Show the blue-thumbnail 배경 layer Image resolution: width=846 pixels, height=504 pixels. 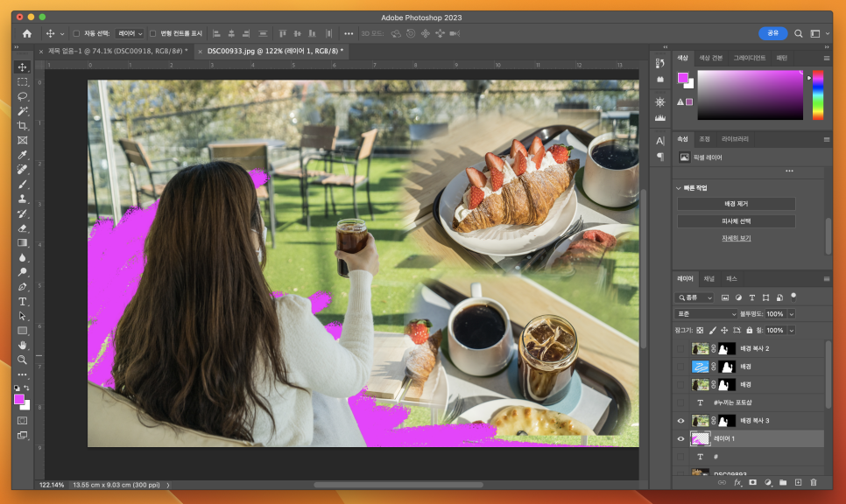pyautogui.click(x=680, y=367)
